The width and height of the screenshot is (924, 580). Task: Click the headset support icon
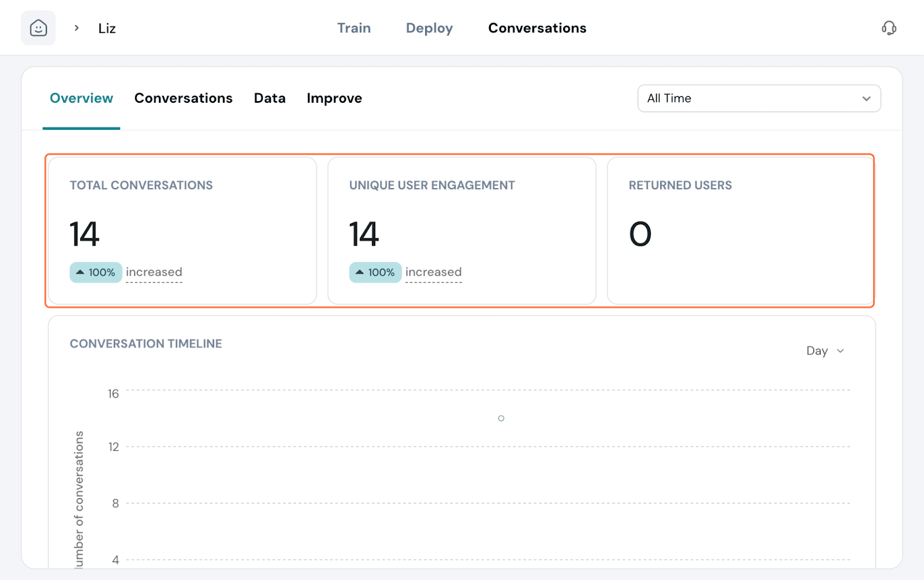click(x=889, y=28)
